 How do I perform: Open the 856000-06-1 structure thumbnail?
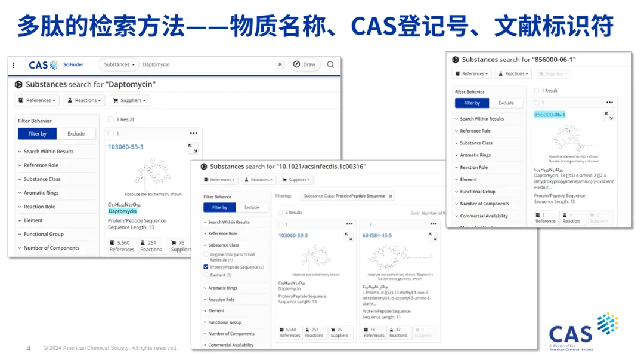pos(574,139)
